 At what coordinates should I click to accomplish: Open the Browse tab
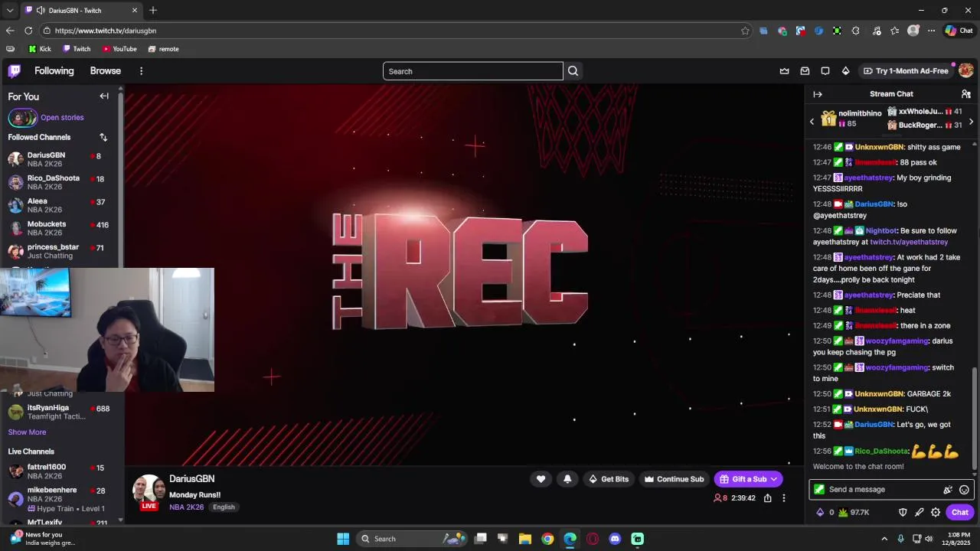point(106,71)
